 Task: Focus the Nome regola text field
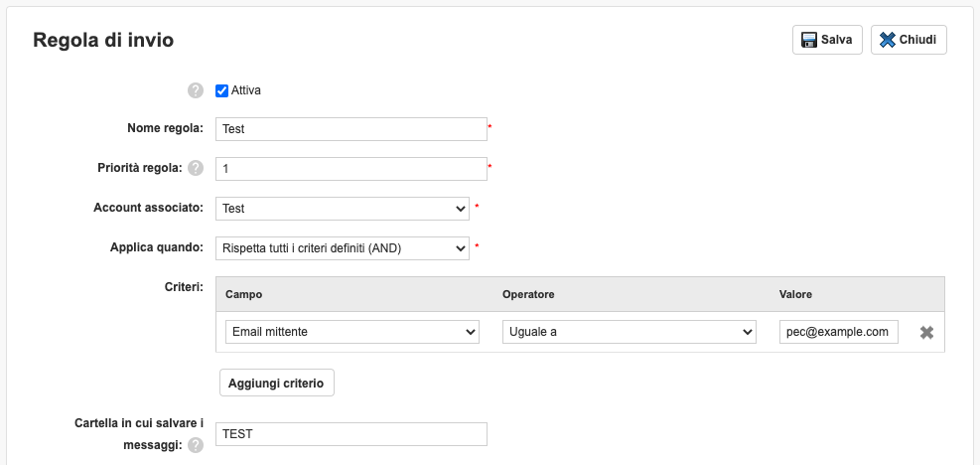point(350,129)
